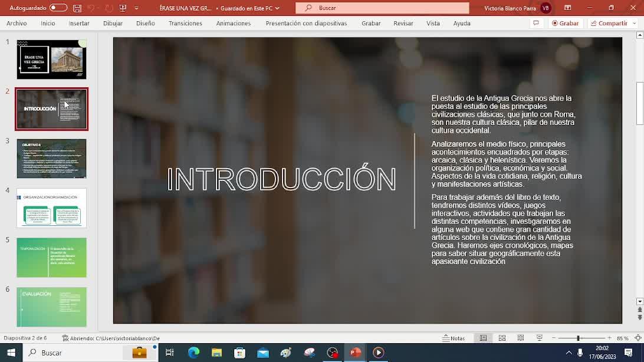The height and width of the screenshot is (362, 644).
Task: Select slide 6 Evaluación thumbnail
Action: (x=52, y=307)
